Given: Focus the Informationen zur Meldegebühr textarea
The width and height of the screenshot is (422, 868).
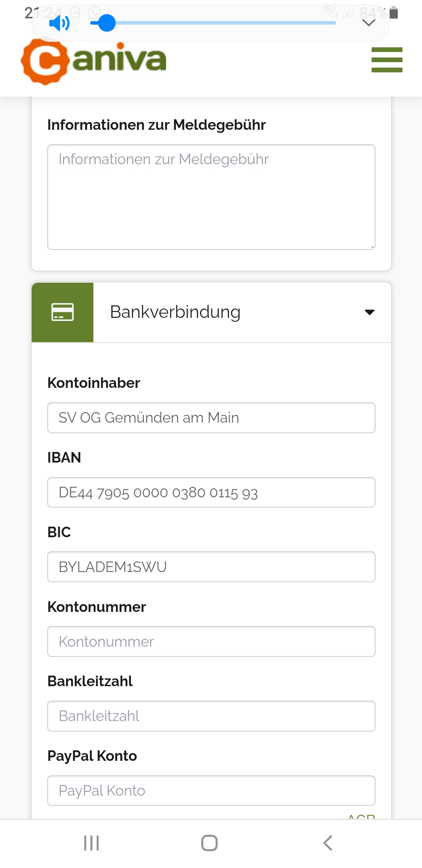Looking at the screenshot, I should 211,197.
